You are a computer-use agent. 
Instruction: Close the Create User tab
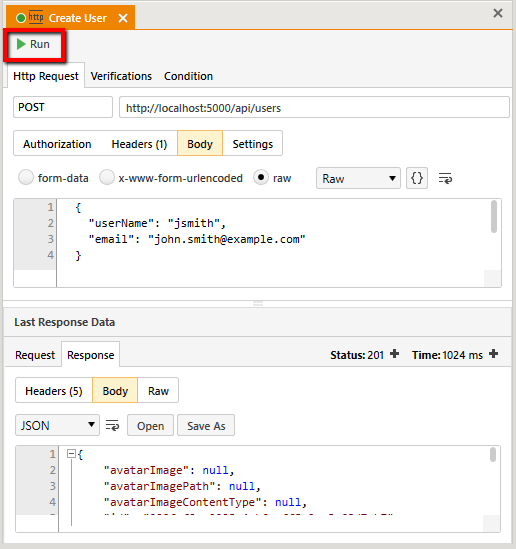point(123,18)
